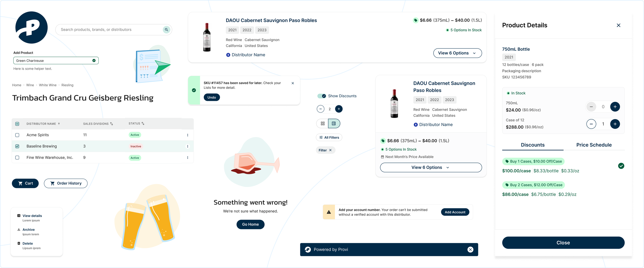Image resolution: width=644 pixels, height=268 pixels.
Task: Expand View 6 Options in the small card
Action: click(431, 167)
